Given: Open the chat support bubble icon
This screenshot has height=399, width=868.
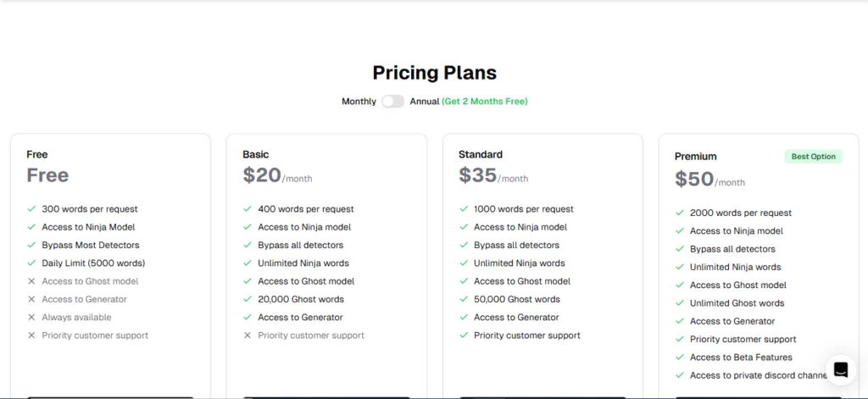Looking at the screenshot, I should click(x=841, y=369).
